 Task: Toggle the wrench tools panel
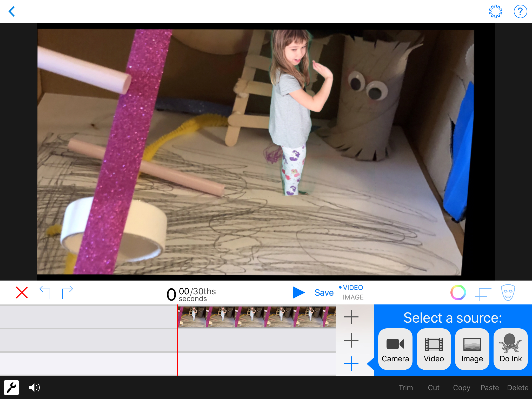point(11,388)
